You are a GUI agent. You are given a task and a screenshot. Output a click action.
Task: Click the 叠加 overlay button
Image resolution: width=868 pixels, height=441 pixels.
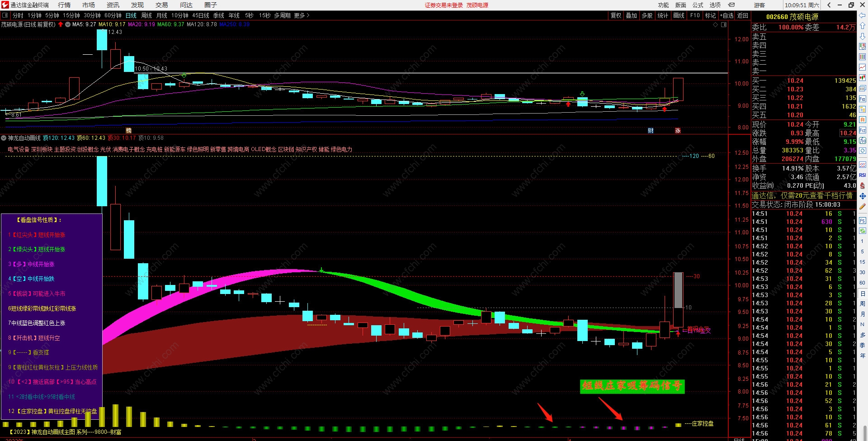(x=632, y=15)
